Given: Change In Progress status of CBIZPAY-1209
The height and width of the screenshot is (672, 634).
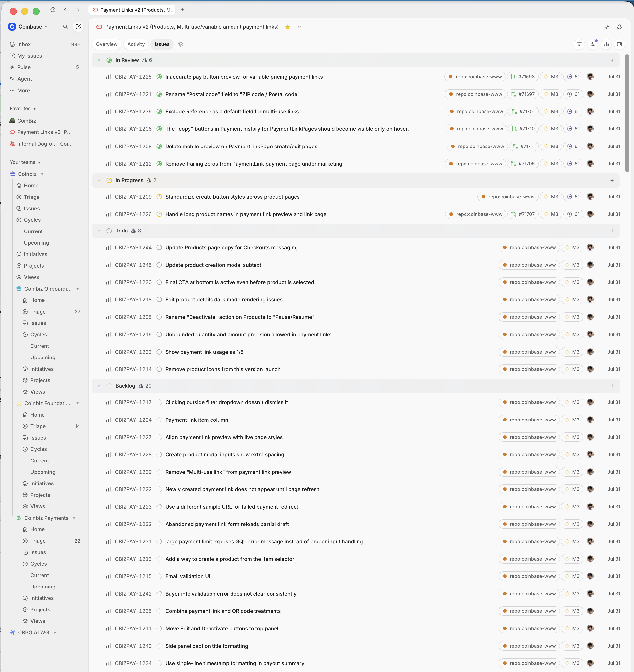Looking at the screenshot, I should point(159,197).
